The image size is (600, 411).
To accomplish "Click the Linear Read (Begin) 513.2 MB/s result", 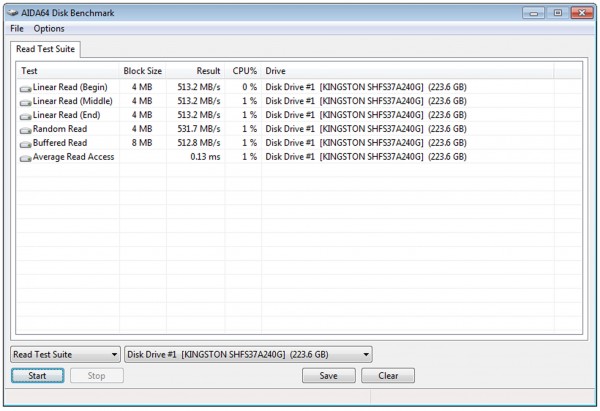I will coord(199,87).
